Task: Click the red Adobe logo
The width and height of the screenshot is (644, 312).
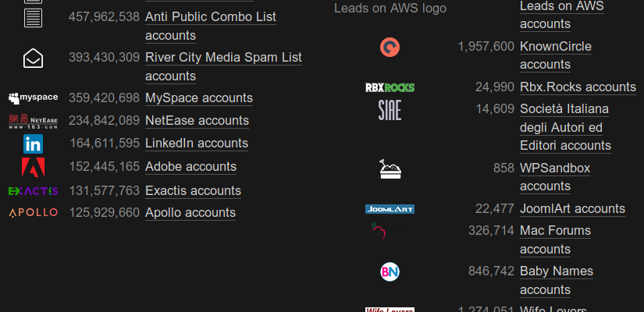Action: coord(33,167)
